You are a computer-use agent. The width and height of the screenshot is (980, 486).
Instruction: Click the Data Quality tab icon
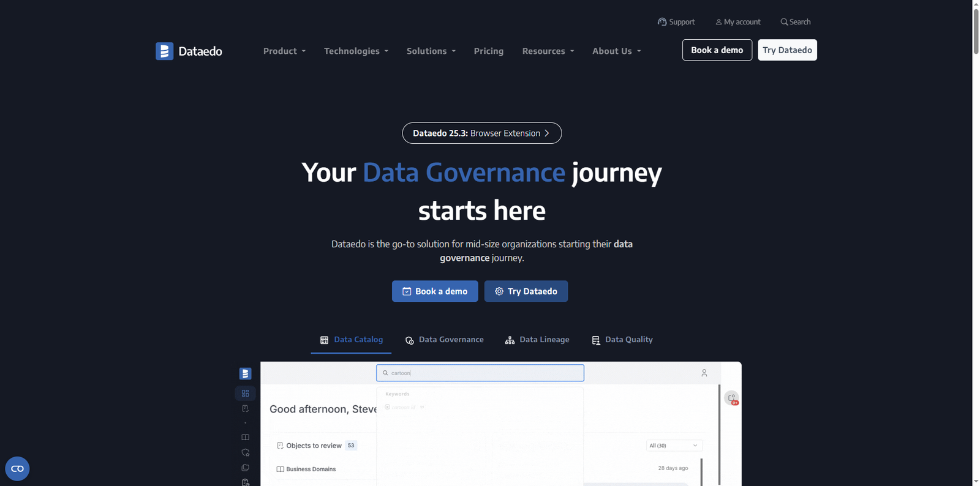[596, 340]
